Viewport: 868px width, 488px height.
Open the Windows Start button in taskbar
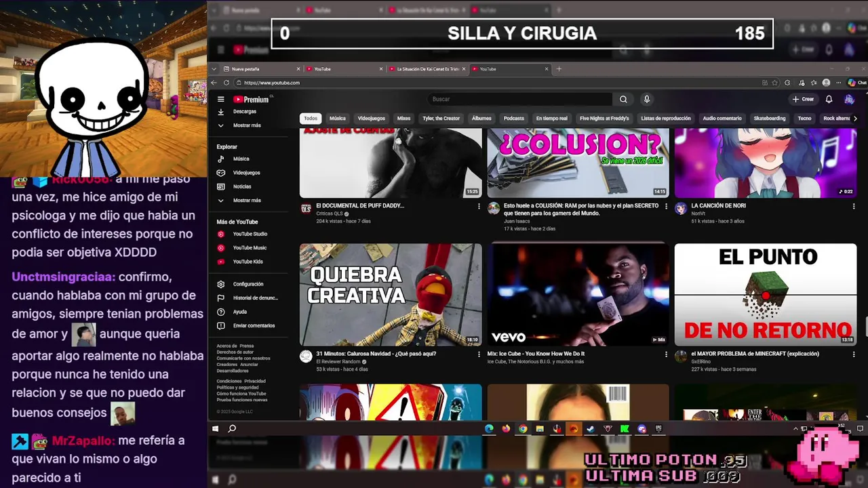click(216, 428)
